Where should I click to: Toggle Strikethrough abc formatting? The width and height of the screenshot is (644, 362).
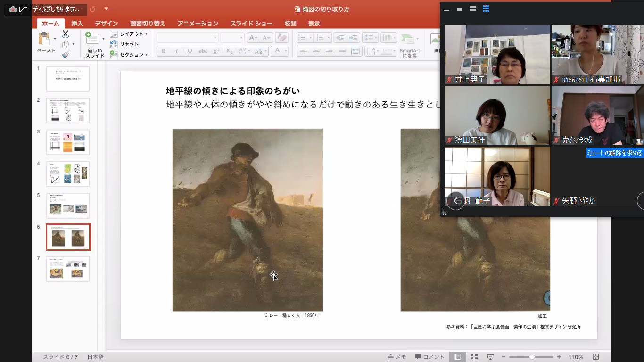203,51
